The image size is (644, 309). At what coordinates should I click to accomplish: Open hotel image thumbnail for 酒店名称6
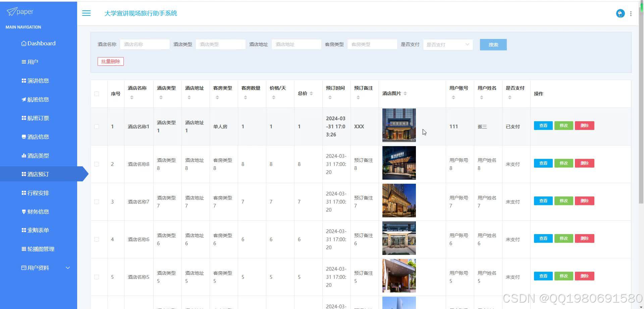tap(399, 238)
